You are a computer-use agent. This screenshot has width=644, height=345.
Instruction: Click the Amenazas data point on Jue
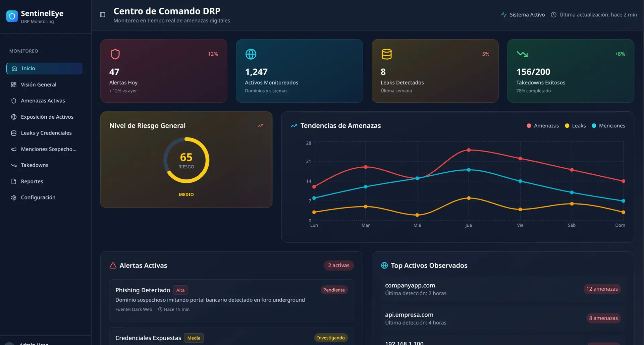pos(469,150)
